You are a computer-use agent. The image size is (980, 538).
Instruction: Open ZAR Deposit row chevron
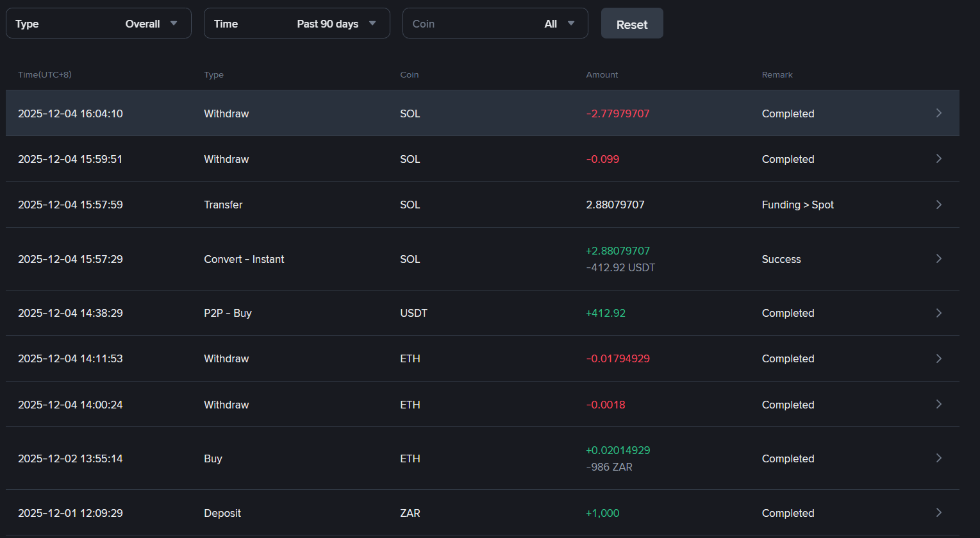[x=938, y=513]
